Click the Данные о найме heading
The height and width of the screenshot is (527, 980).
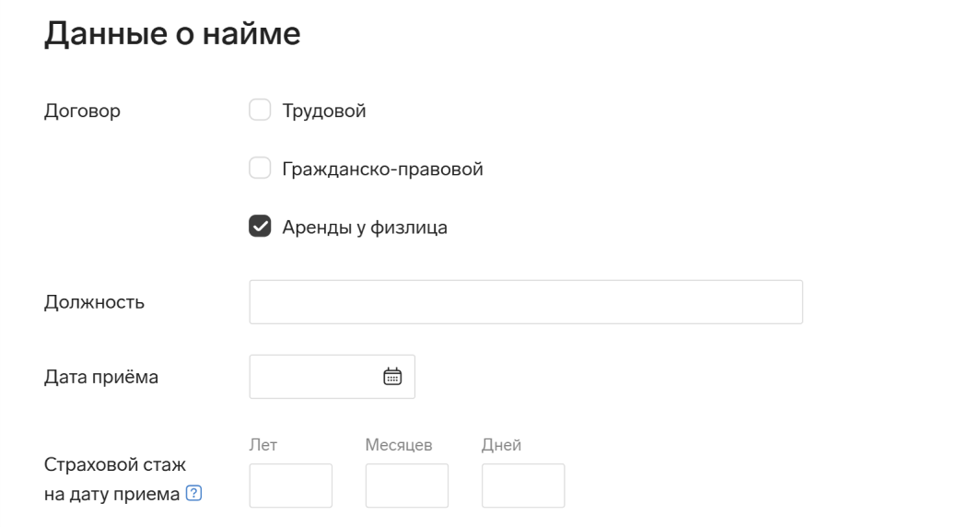[x=172, y=33]
